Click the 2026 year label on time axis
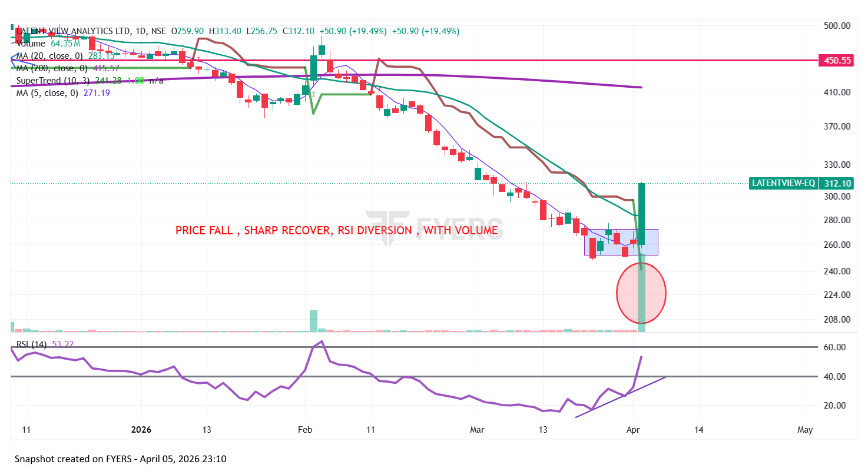The image size is (868, 471). [141, 430]
